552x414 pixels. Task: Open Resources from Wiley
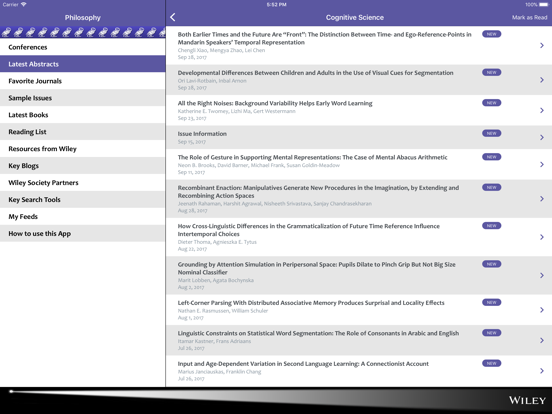coord(83,148)
